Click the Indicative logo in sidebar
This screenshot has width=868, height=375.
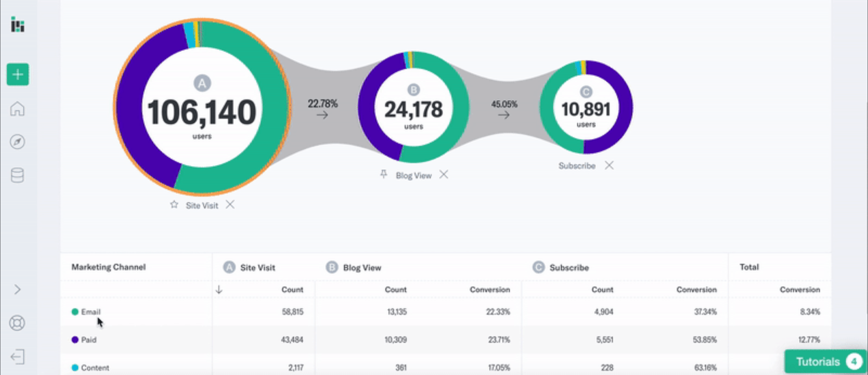[x=18, y=24]
